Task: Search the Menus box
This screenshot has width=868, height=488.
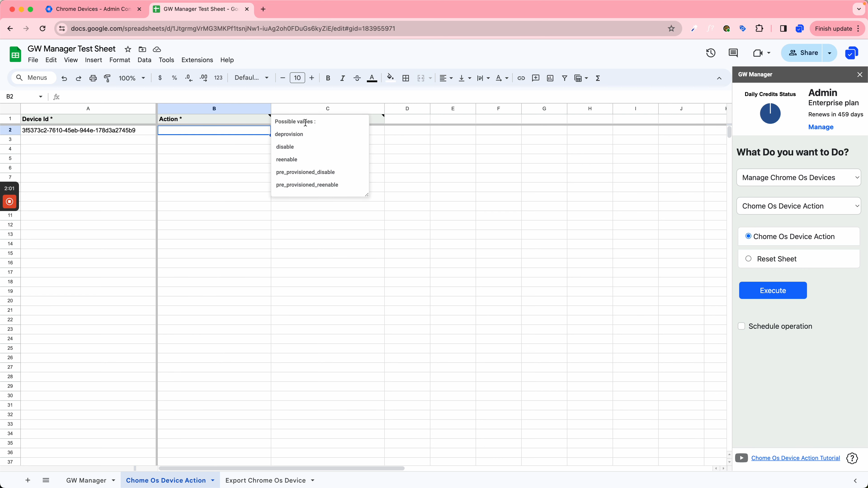Action: [34, 78]
